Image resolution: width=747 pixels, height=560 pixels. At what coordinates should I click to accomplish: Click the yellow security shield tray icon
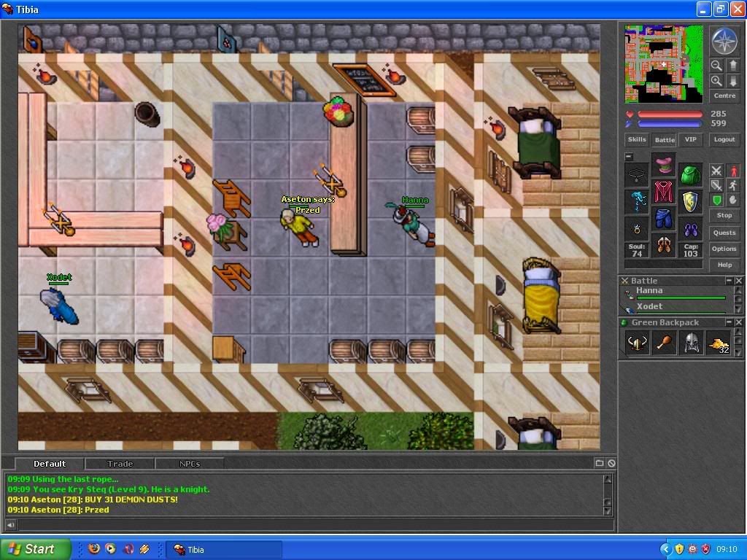tap(679, 548)
